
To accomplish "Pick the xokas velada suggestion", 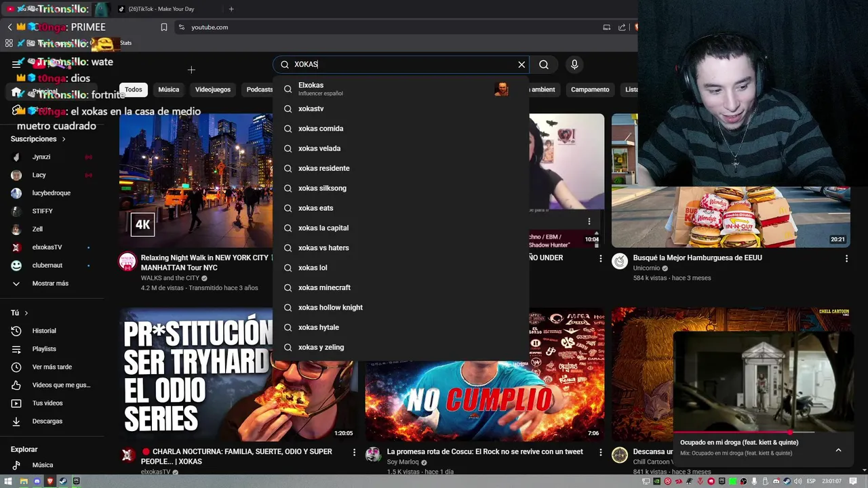I will tap(401, 148).
